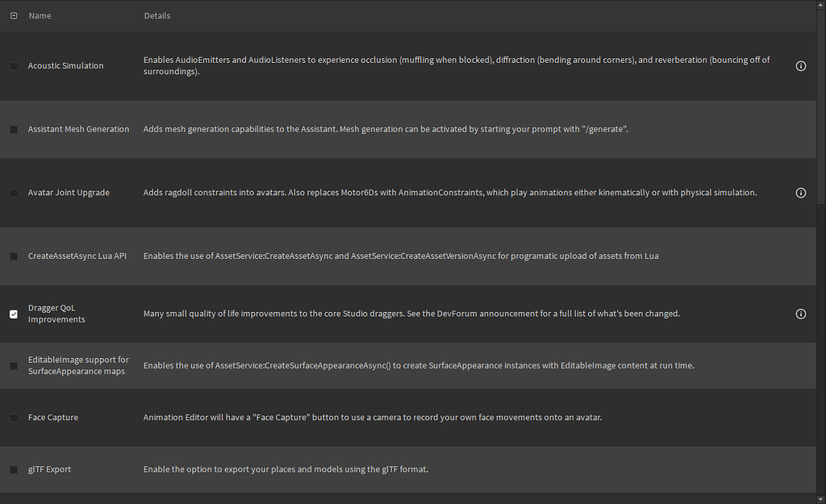Enable the Acoustic Simulation beta feature
The image size is (826, 504).
click(13, 66)
